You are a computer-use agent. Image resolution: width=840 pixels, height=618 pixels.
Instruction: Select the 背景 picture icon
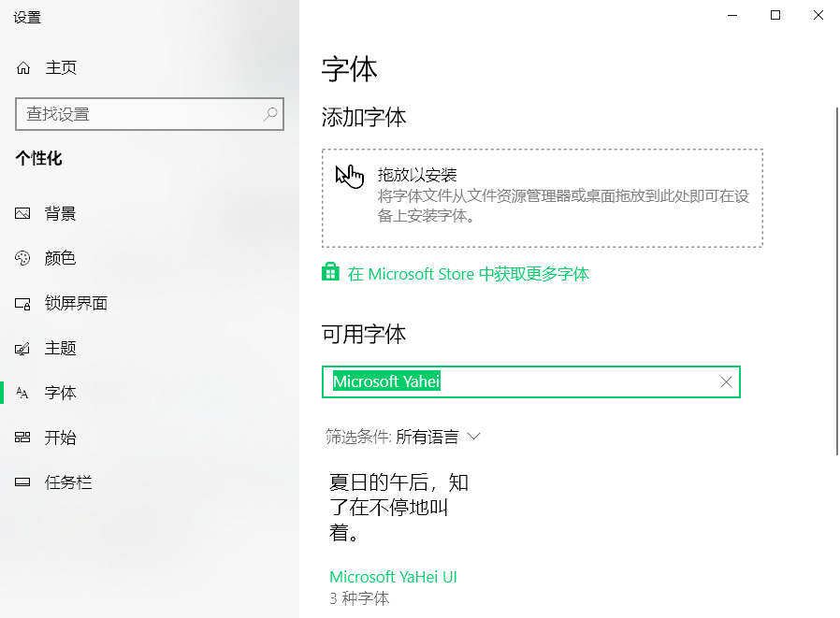click(x=22, y=213)
